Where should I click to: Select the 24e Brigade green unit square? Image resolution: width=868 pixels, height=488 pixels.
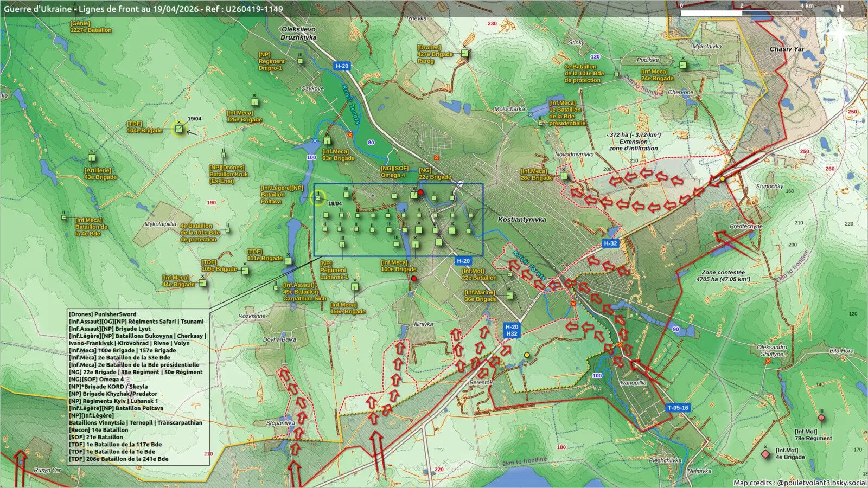tap(683, 65)
